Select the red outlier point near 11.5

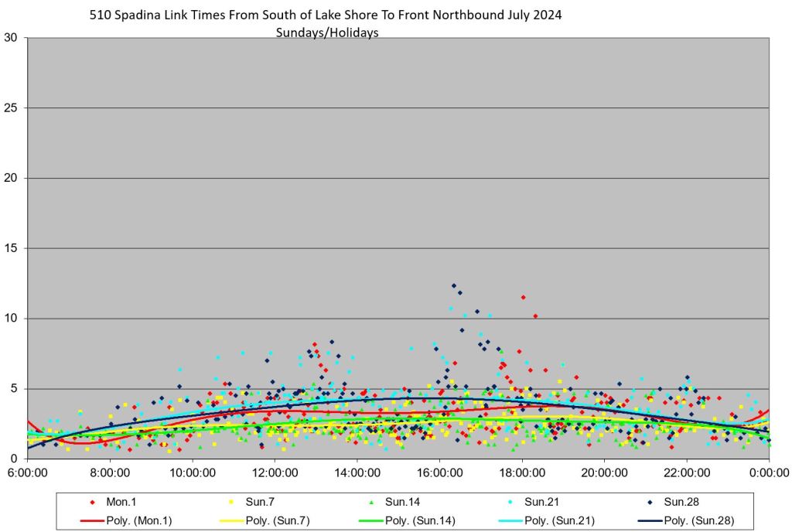click(524, 297)
